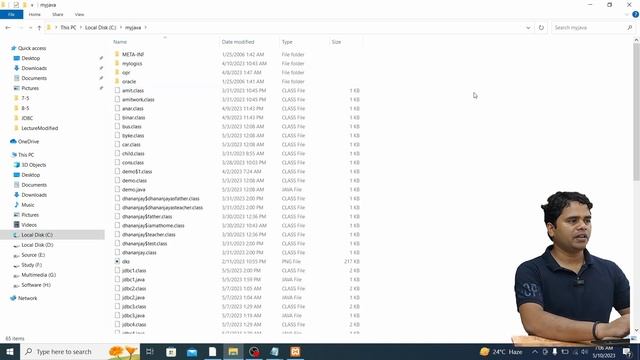This screenshot has width=640, height=360.
Task: Open the address bar history dropdown
Action: coord(528,28)
